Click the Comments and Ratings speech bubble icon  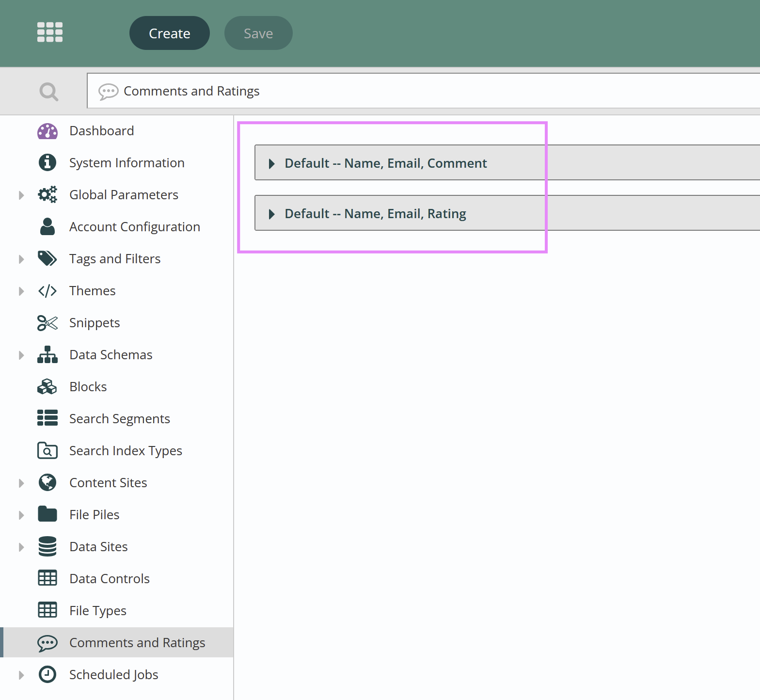[47, 643]
